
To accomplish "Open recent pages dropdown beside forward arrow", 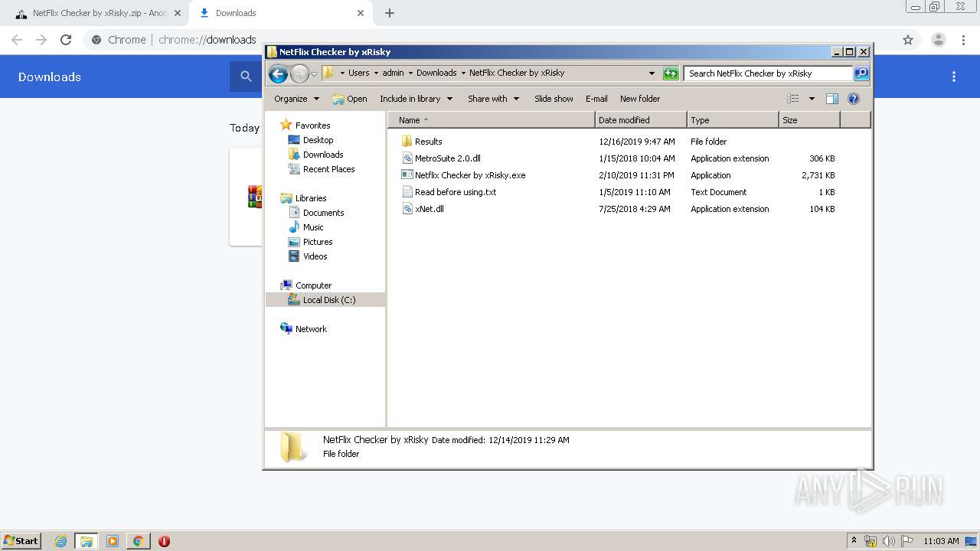I will tap(314, 73).
